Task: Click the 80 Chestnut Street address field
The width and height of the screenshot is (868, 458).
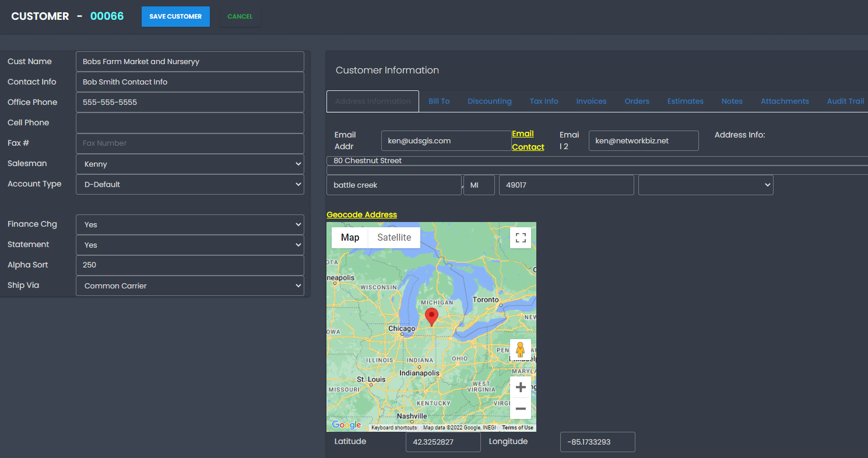Action: point(597,160)
